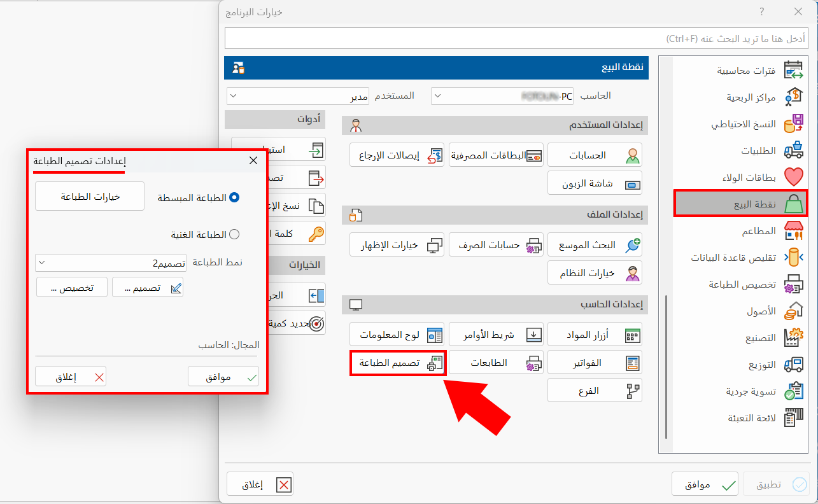Click the Printers (الطابعات) button
Viewport: 818px width, 504px height.
pyautogui.click(x=495, y=363)
